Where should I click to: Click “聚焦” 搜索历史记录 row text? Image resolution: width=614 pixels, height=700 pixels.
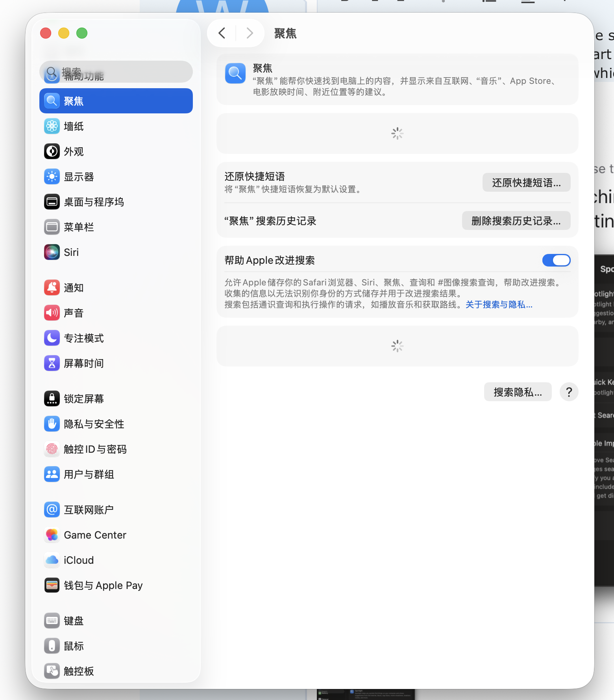tap(270, 221)
